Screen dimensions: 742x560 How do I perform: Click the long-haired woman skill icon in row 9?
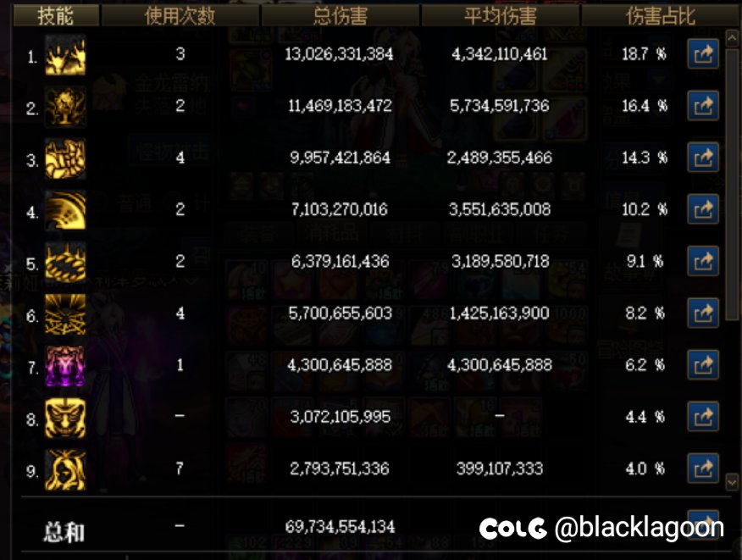click(65, 469)
